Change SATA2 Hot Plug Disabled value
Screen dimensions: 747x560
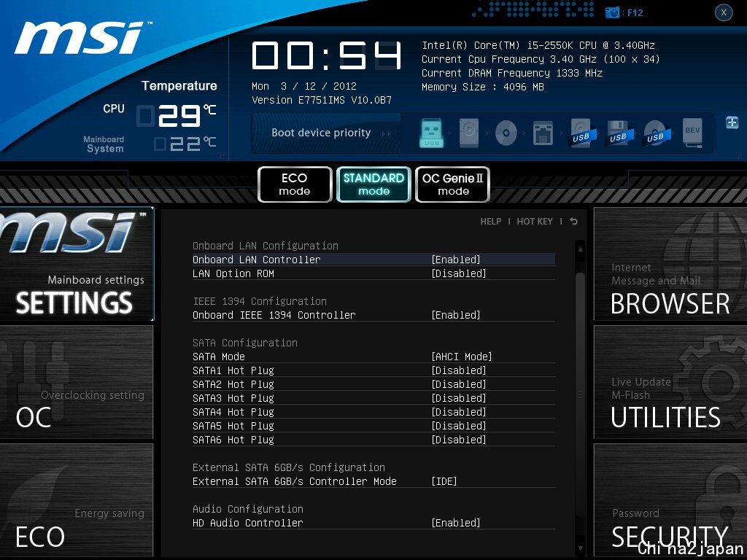459,384
